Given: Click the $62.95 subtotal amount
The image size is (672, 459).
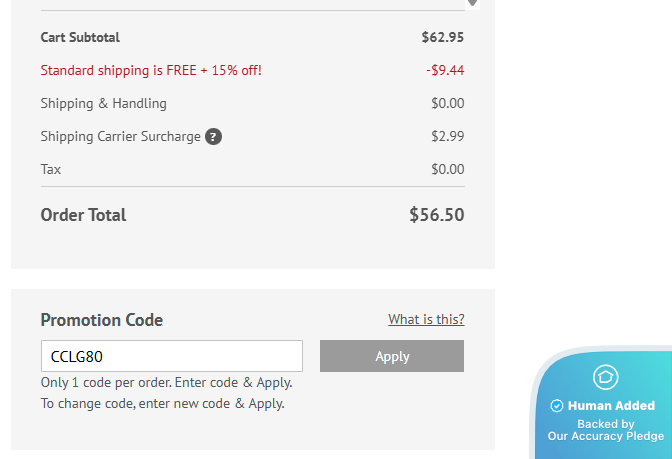Looking at the screenshot, I should click(443, 38).
